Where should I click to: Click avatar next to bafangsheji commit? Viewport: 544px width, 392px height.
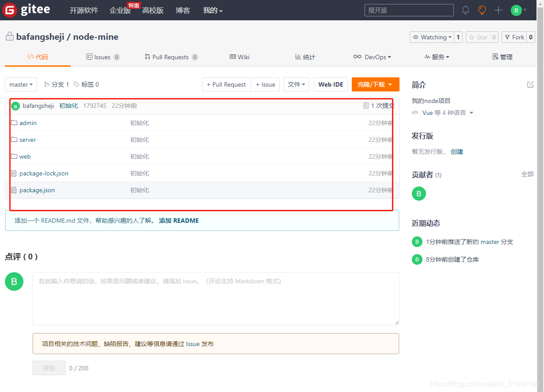click(x=15, y=106)
